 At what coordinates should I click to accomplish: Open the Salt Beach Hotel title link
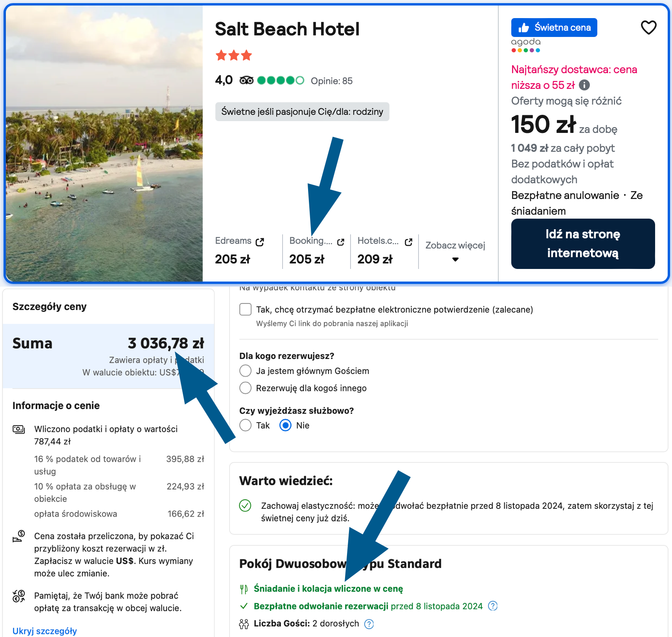pos(287,29)
